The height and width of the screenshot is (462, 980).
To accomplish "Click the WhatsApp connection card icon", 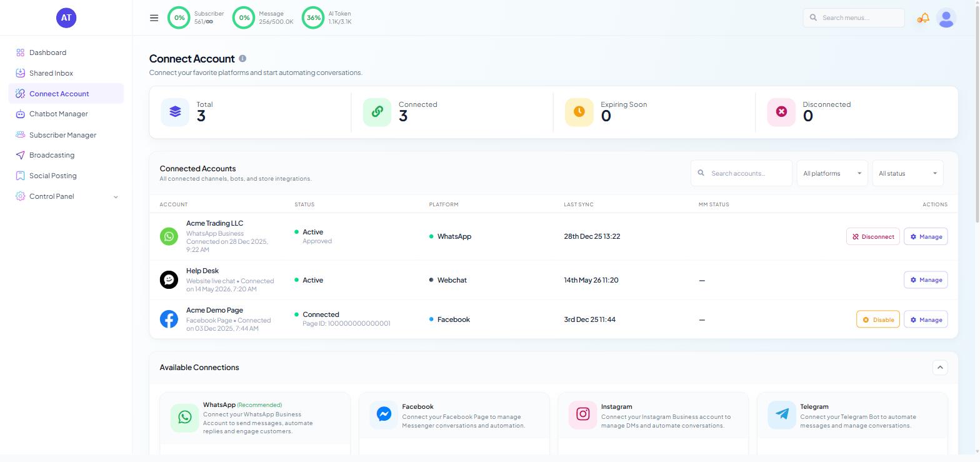I will click(184, 417).
